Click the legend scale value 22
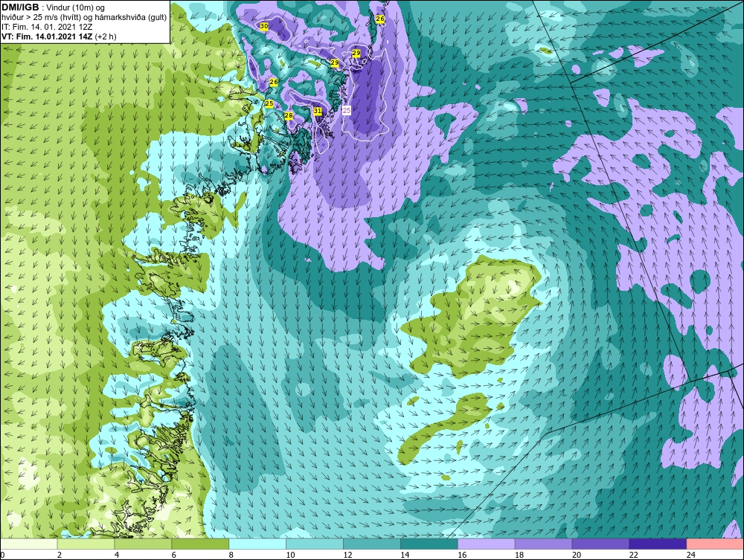Screen dimensions: 744x560 pyautogui.click(x=633, y=555)
